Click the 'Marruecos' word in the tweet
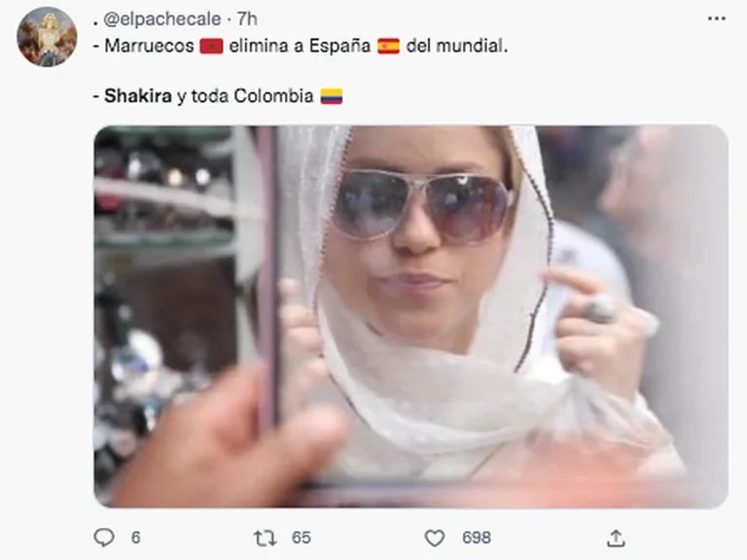 coord(149,46)
